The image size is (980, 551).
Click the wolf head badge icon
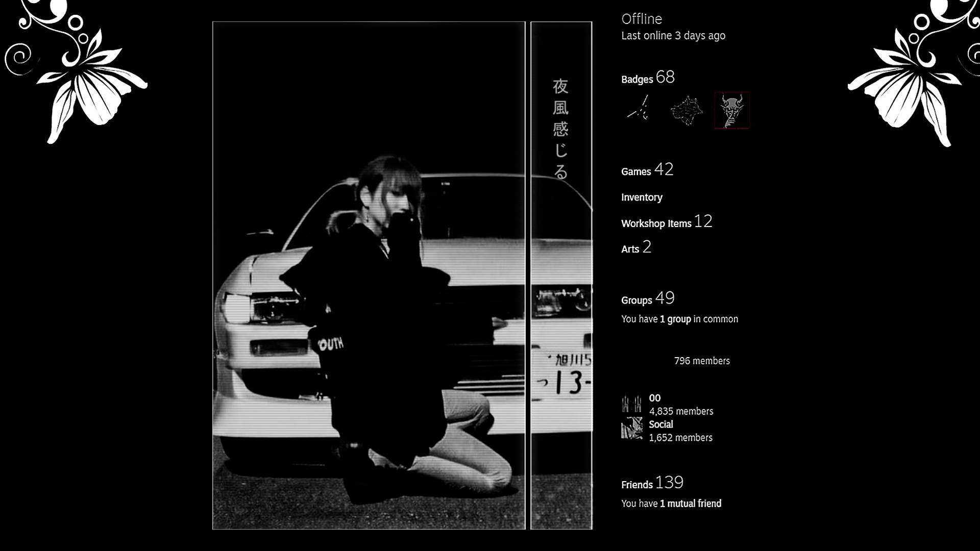[x=686, y=111]
